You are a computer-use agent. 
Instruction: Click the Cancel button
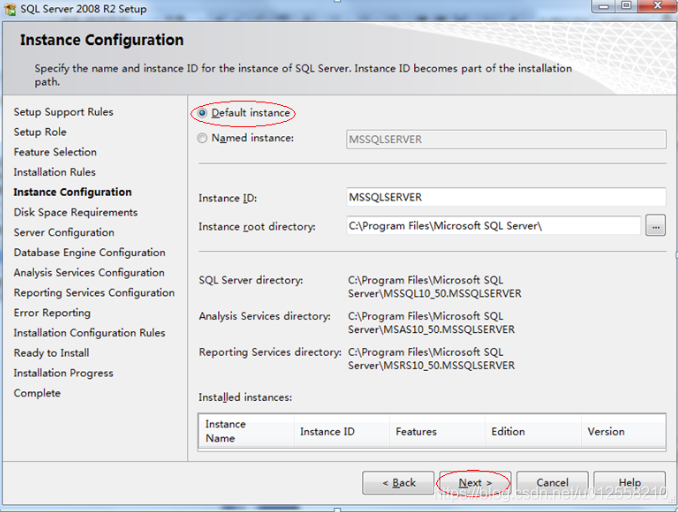[x=552, y=483]
